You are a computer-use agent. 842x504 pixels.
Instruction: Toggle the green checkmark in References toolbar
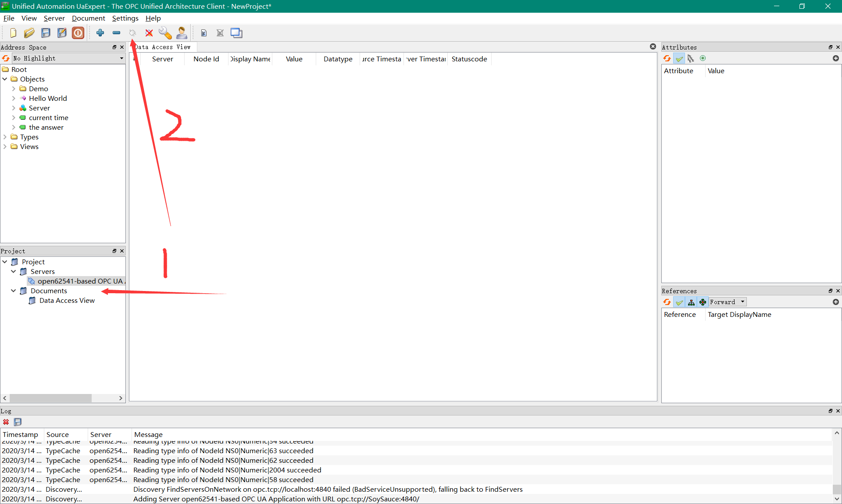pos(679,302)
